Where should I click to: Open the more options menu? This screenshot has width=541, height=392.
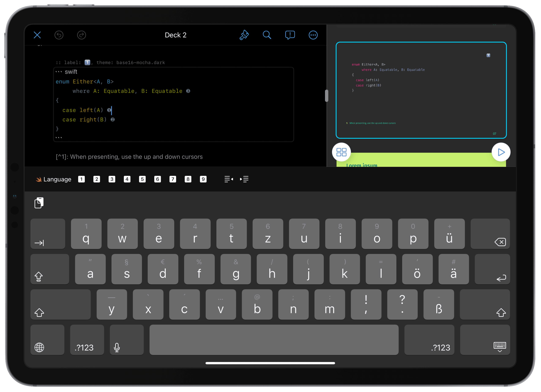313,35
